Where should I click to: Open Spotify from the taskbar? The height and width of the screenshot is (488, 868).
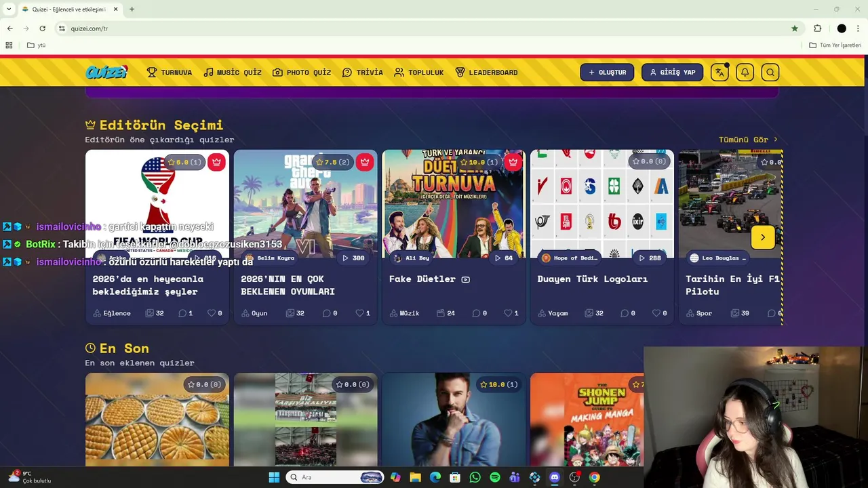click(495, 477)
